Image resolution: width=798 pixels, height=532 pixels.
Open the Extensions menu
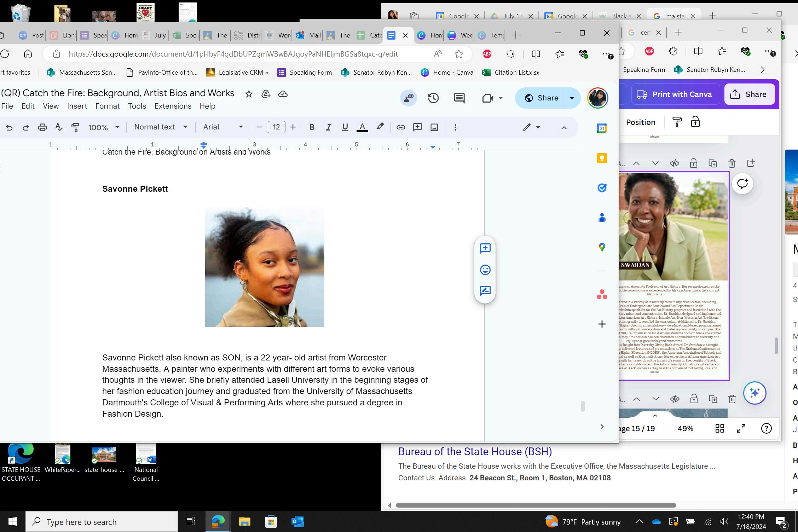click(173, 106)
